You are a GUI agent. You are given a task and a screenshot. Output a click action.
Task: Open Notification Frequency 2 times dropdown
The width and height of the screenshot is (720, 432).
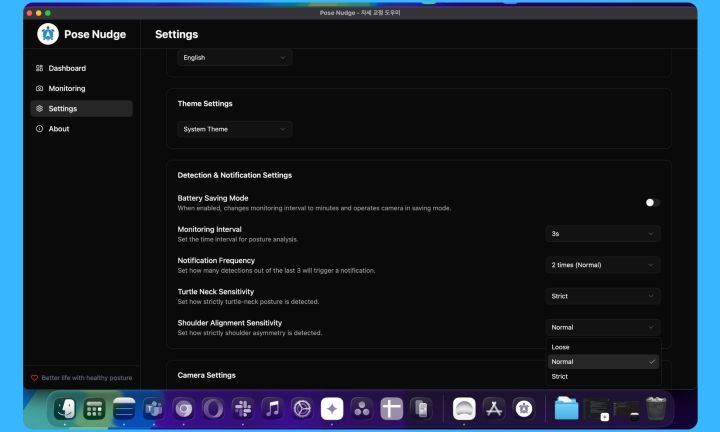(x=603, y=265)
